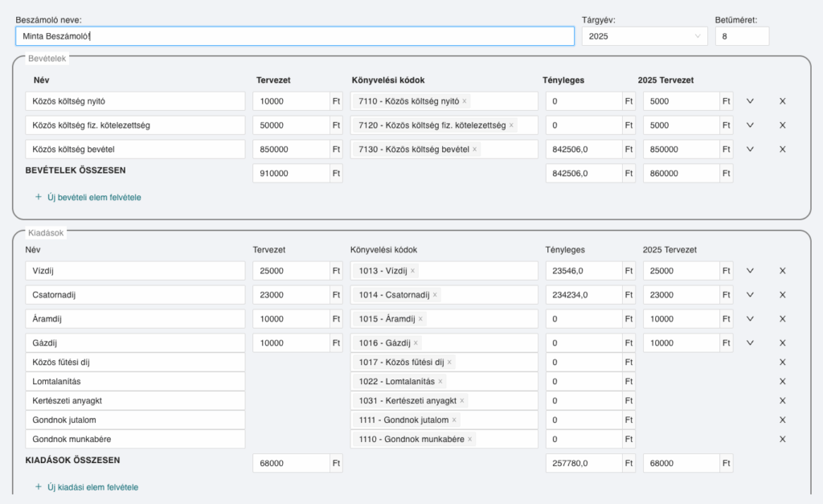The image size is (823, 504).
Task: Expand the Közös költség fiz. kötelezettség row chevron
Action: pos(750,125)
